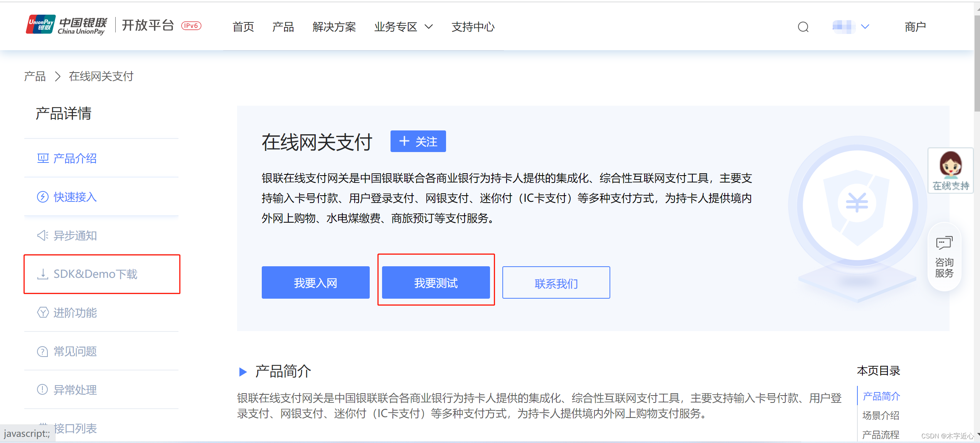Click the 产品介绍 monitor icon
This screenshot has width=980, height=443.
click(x=43, y=158)
